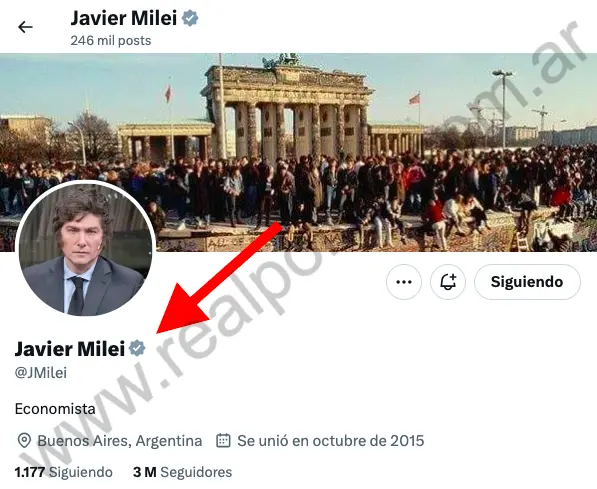Image resolution: width=597 pixels, height=489 pixels.
Task: Click the @JMilei handle text
Action: click(x=41, y=372)
